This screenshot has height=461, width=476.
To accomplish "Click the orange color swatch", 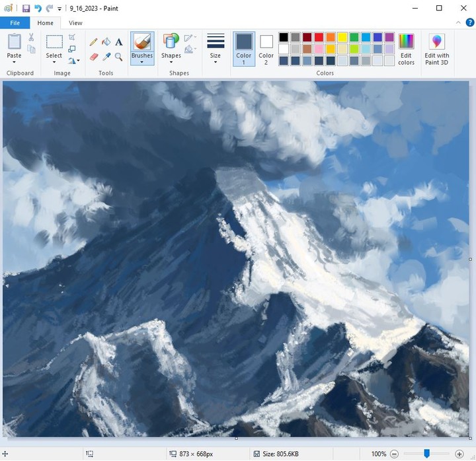I will [x=331, y=37].
